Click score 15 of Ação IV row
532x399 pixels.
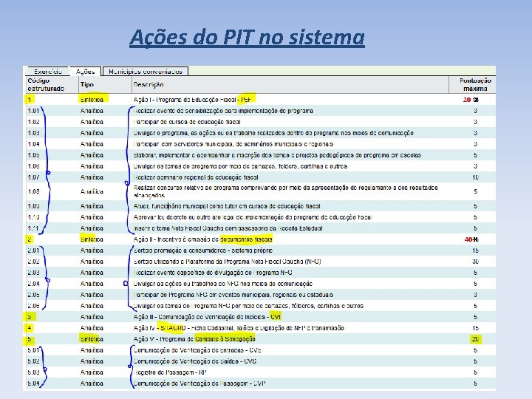point(475,328)
